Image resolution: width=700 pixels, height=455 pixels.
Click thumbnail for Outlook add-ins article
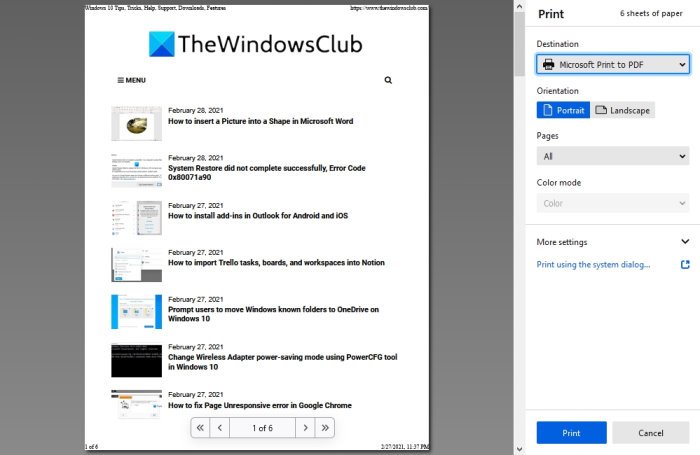(x=137, y=218)
